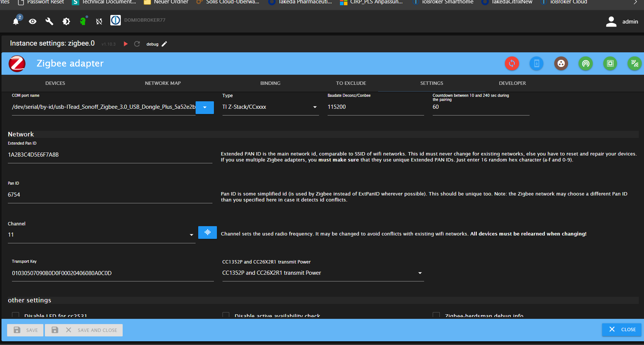
Task: Click the red restart Zigbee adapter icon
Action: pos(512,64)
